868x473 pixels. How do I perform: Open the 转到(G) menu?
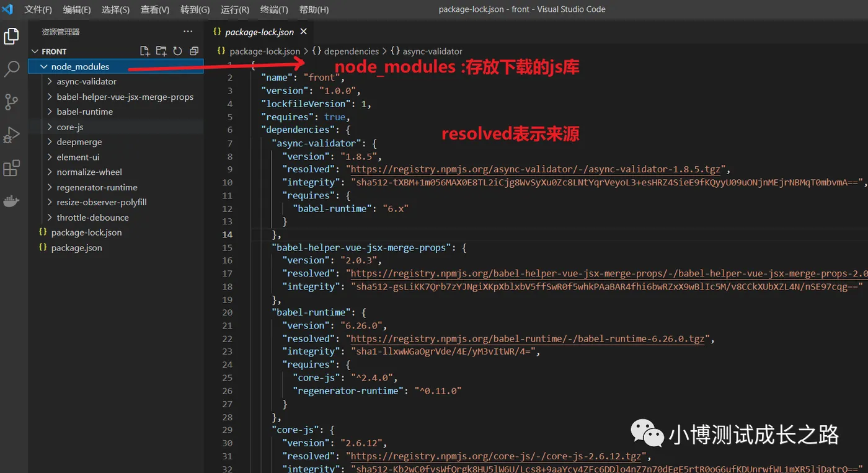(x=195, y=9)
